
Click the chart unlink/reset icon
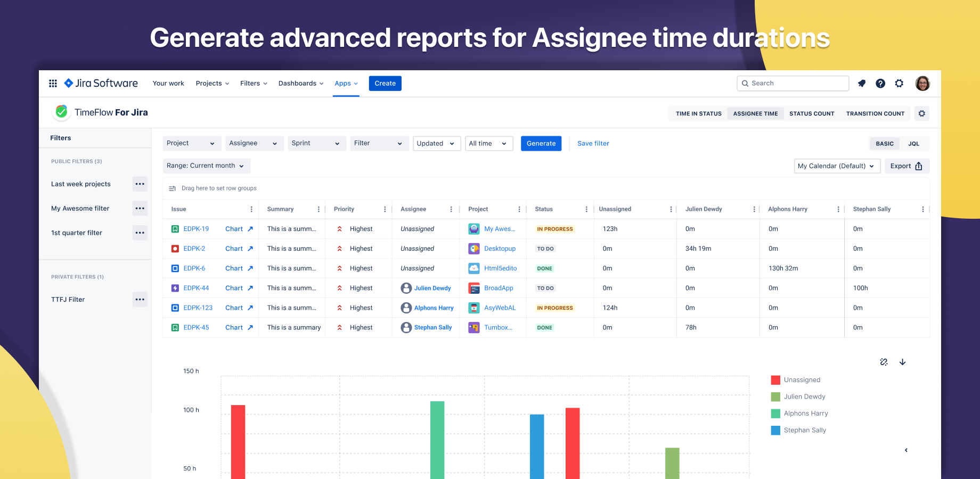tap(884, 362)
